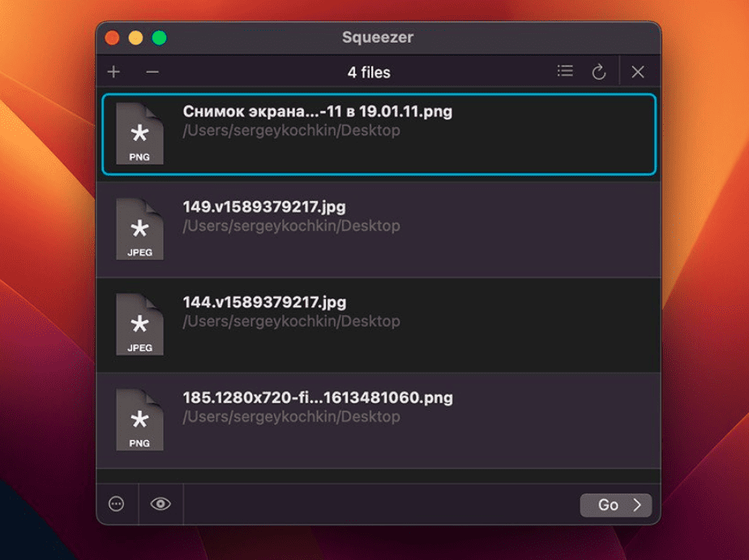Select file 144.v1589379217.jpg
749x560 pixels.
click(x=379, y=325)
